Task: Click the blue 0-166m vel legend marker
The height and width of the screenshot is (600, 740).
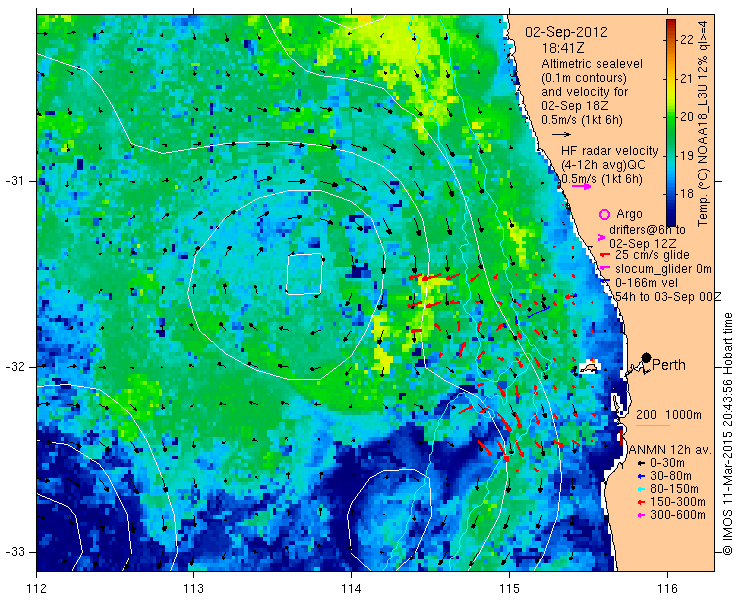Action: [603, 282]
